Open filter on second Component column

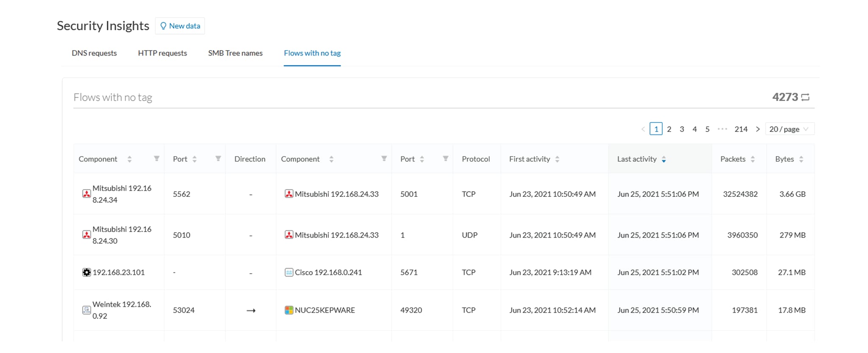pyautogui.click(x=384, y=159)
